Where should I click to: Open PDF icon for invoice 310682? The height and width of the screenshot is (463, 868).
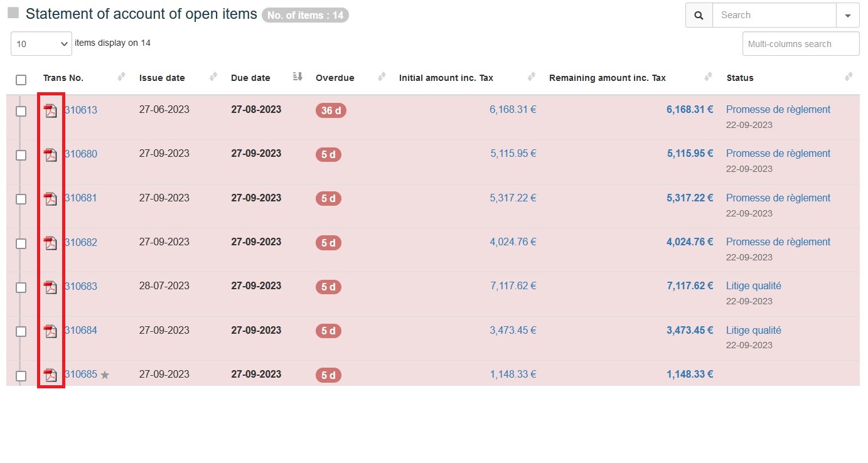pyautogui.click(x=50, y=243)
